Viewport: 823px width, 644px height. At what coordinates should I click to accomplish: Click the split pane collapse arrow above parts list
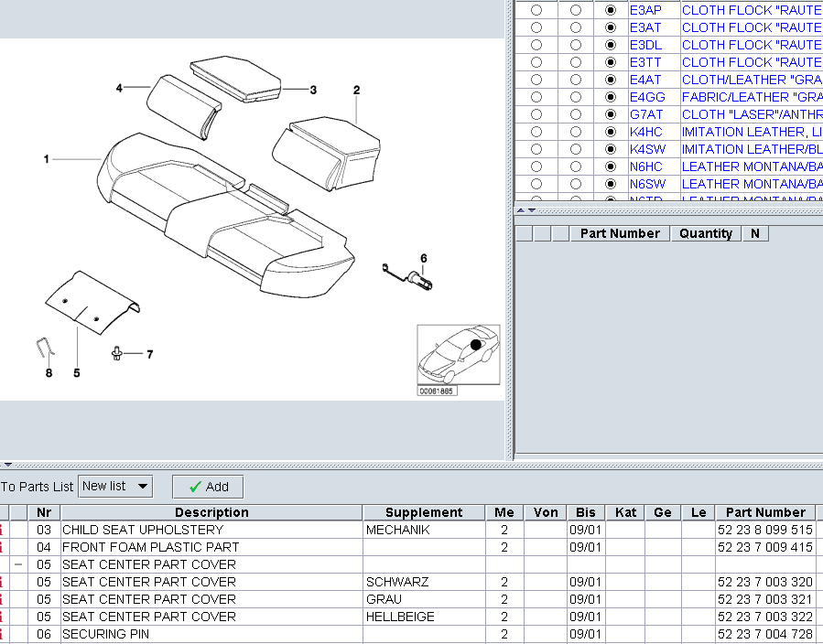[7, 466]
